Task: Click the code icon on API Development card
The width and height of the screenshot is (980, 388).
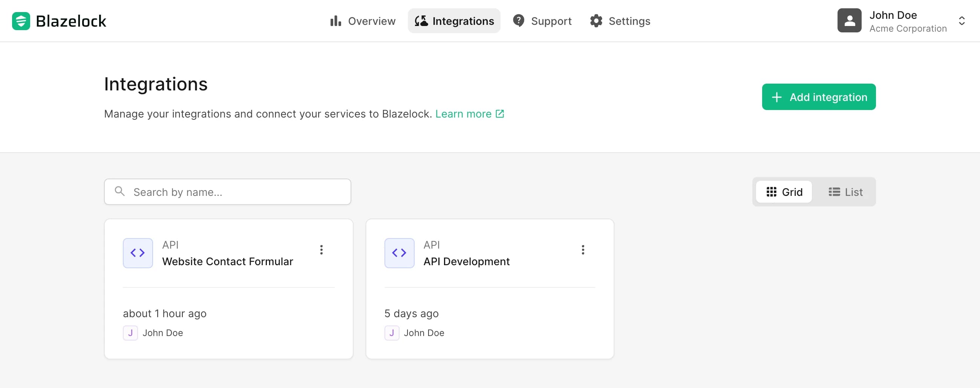Action: [399, 253]
